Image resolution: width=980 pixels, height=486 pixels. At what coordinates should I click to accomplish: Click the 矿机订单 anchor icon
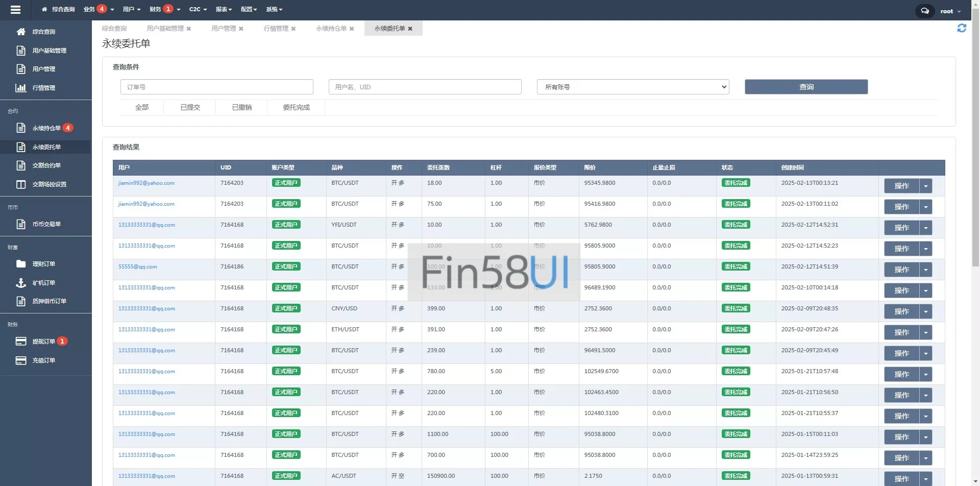pos(21,283)
